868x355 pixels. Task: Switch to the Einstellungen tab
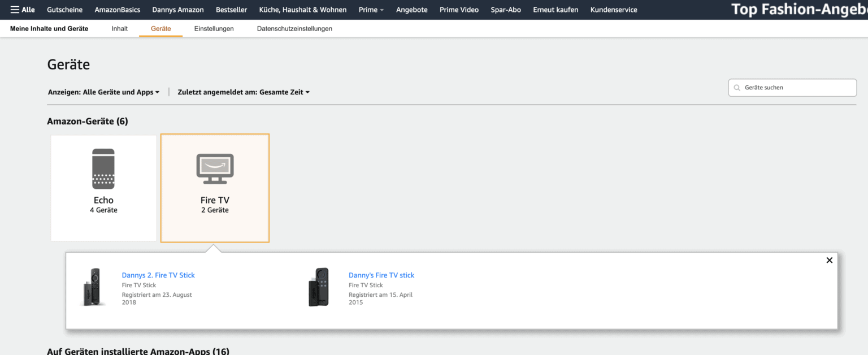214,28
